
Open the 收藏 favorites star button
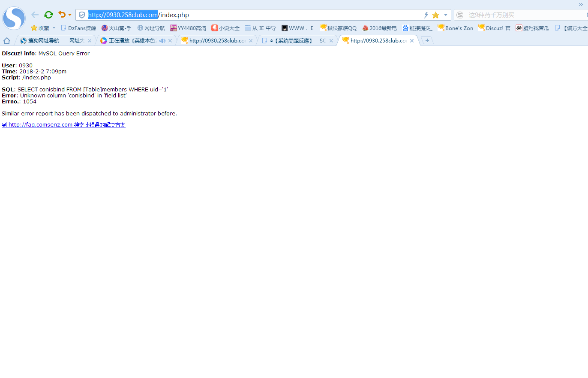[40, 28]
